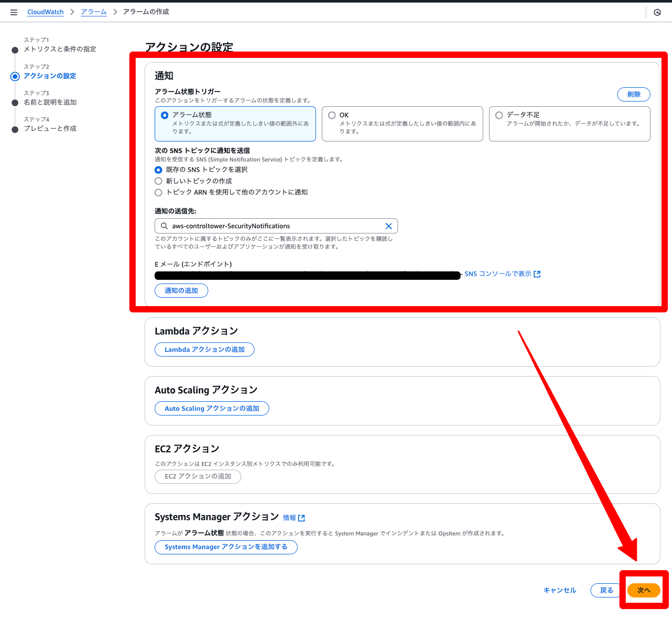Open the hamburger navigation menu
This screenshot has width=672, height=628.
pyautogui.click(x=14, y=12)
